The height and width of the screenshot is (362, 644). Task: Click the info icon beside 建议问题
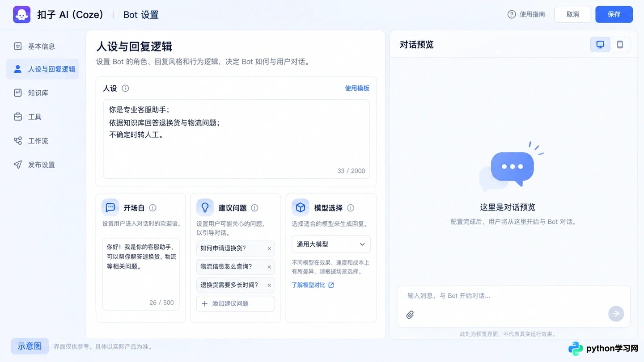coord(254,208)
